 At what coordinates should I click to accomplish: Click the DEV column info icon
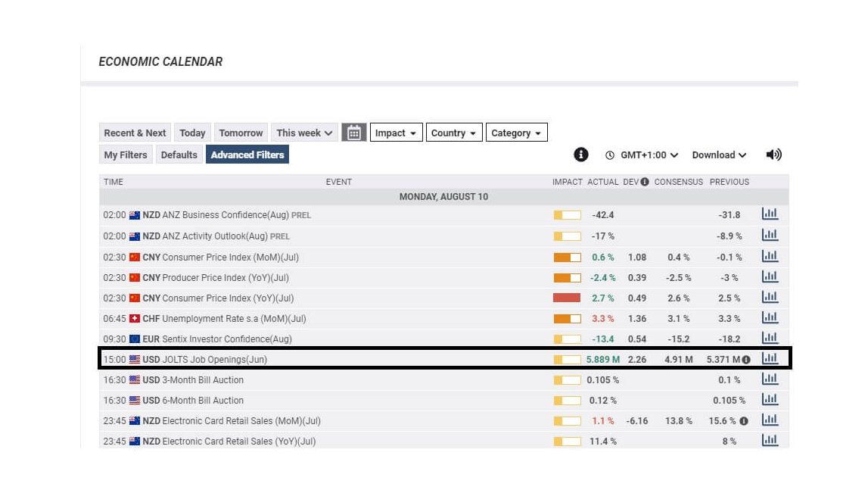(645, 182)
